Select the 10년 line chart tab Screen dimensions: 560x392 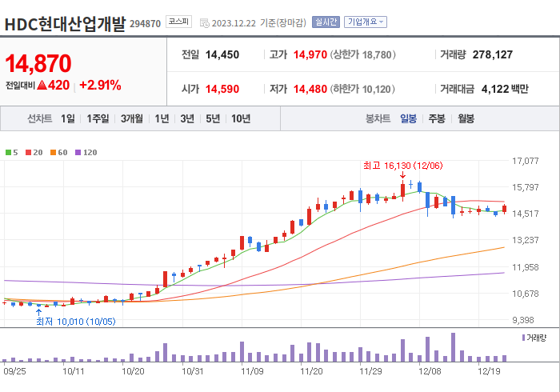241,118
